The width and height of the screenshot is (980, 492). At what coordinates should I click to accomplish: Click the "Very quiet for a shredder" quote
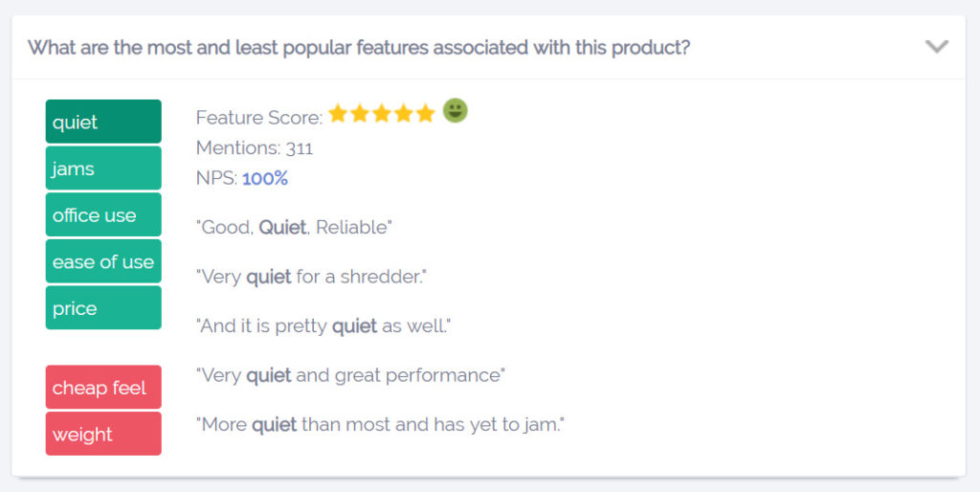pos(311,277)
